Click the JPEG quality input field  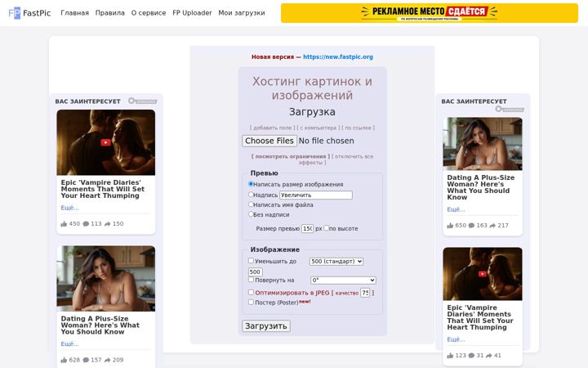pyautogui.click(x=365, y=293)
